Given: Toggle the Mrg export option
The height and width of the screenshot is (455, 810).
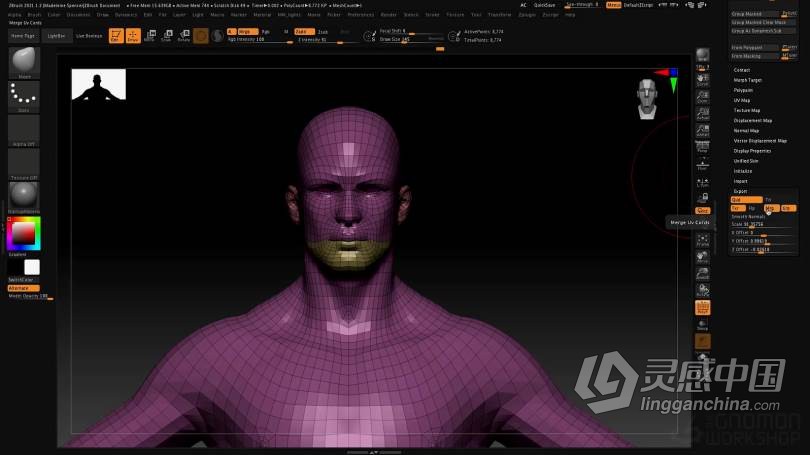Looking at the screenshot, I should point(771,208).
